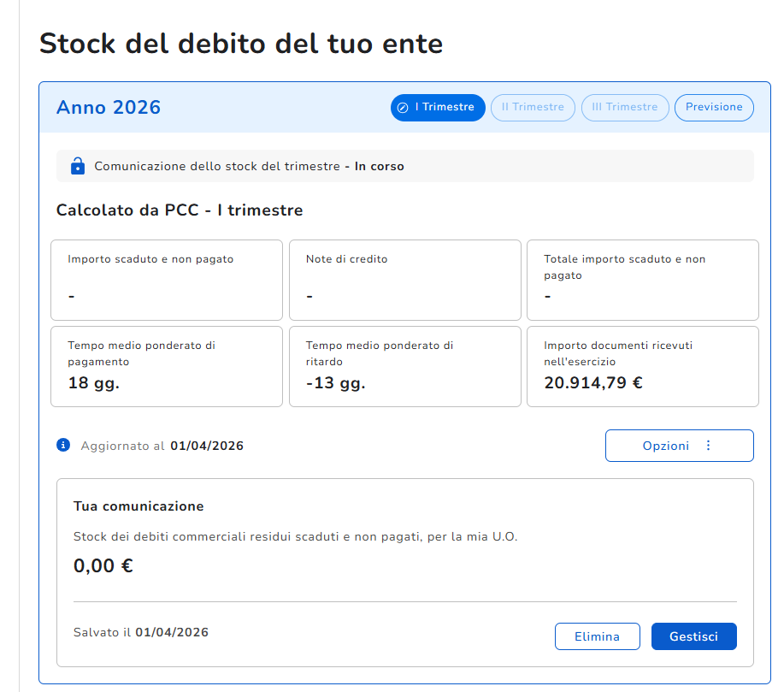784x692 pixels.
Task: Click the blue lock icon beside stock communication
Action: point(78,166)
